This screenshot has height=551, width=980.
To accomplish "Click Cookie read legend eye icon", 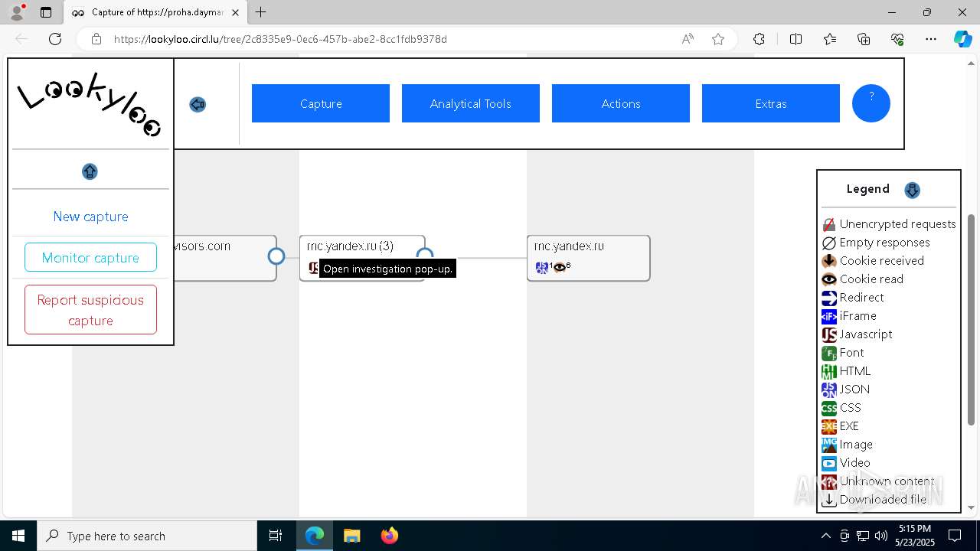I will [829, 279].
